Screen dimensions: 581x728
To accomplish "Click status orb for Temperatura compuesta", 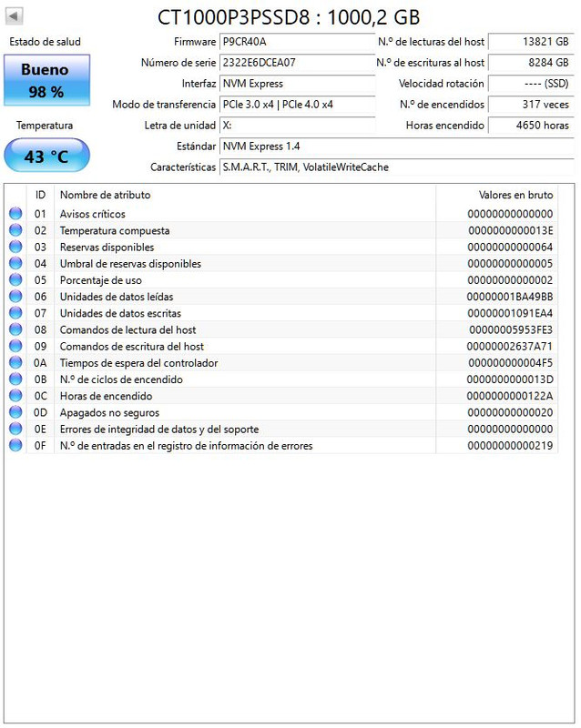I will coord(15,230).
